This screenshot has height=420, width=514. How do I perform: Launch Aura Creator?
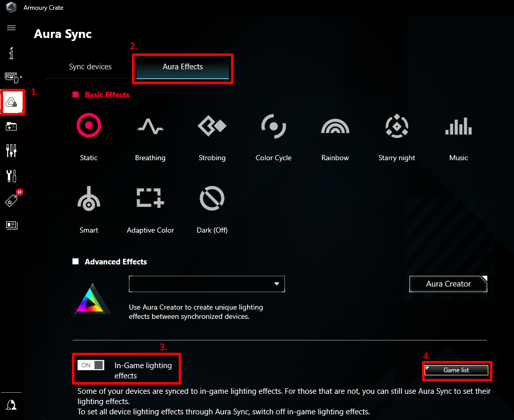click(x=448, y=284)
